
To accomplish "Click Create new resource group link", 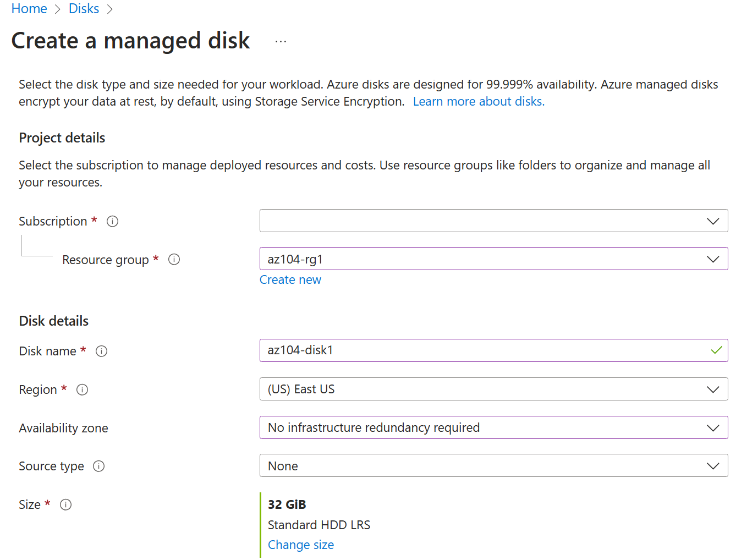I will coord(290,280).
